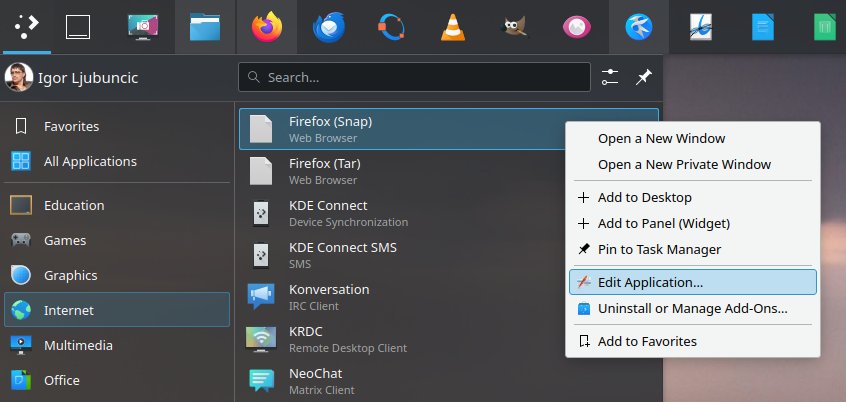
Task: Pin the application launcher open
Action: (x=644, y=76)
